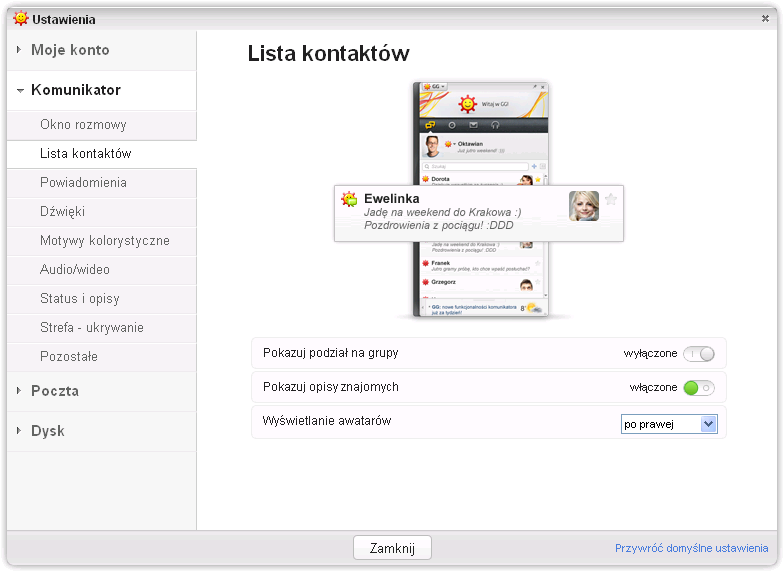Viewport: 784px width, 572px height.
Task: Click the GG sun icon in title bar
Action: coord(21,18)
